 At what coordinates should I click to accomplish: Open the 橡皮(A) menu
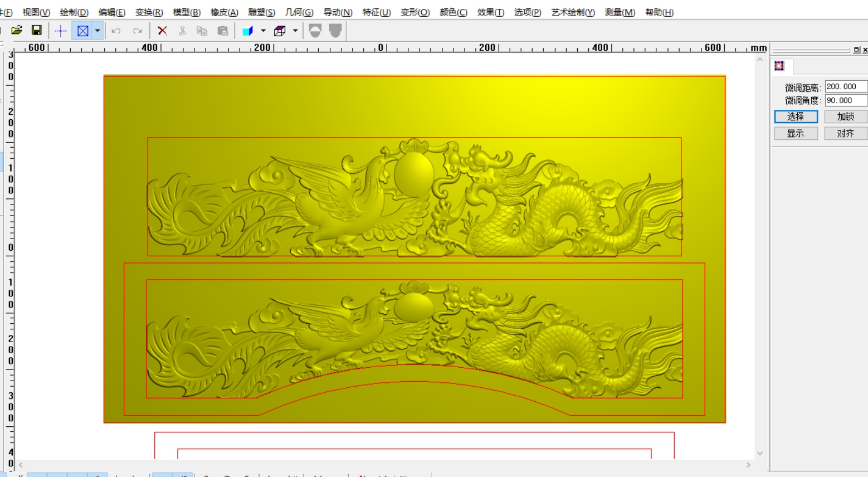click(225, 12)
